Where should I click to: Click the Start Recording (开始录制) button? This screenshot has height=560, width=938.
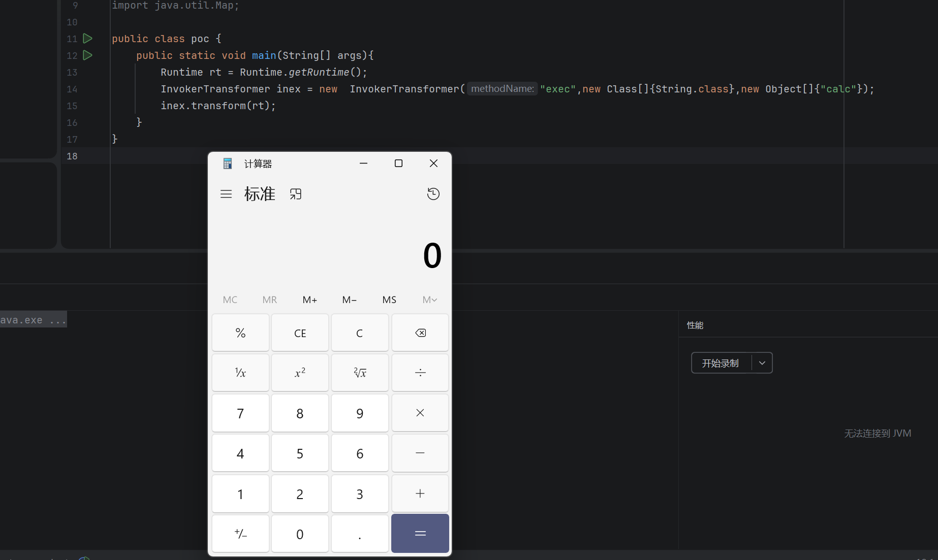pos(721,363)
